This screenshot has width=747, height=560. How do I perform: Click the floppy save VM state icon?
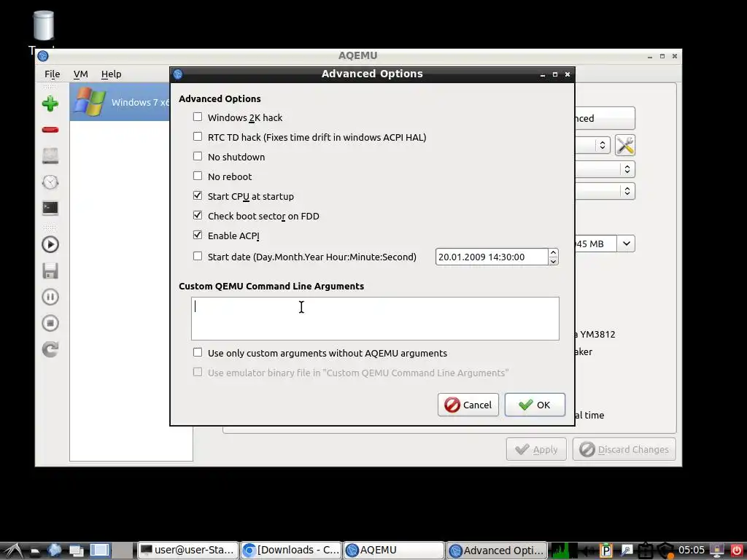(x=50, y=271)
